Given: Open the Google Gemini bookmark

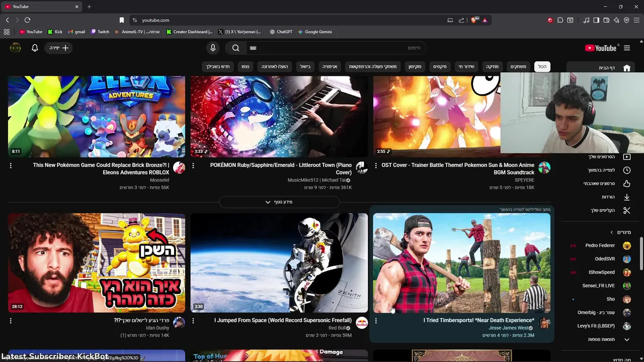Looking at the screenshot, I should 315,32.
